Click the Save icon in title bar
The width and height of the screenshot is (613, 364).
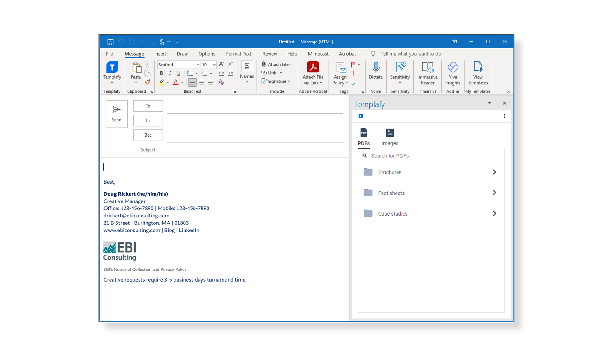point(110,42)
